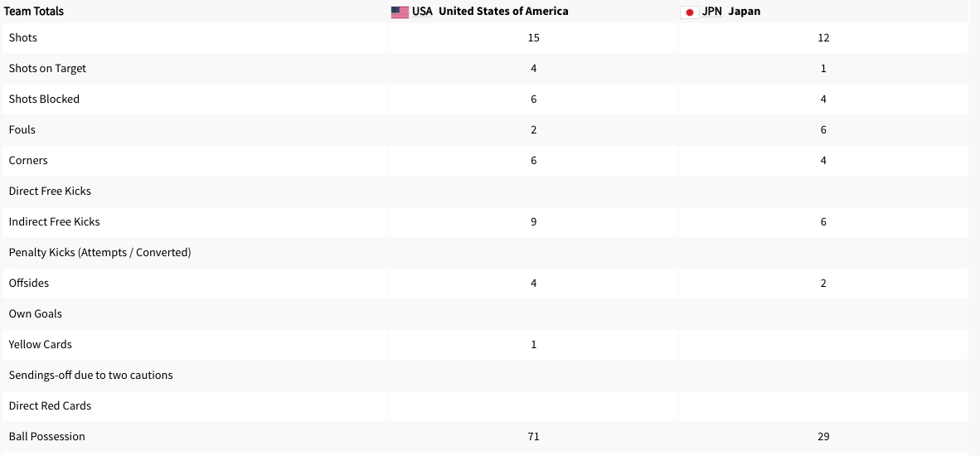The width and height of the screenshot is (980, 456).
Task: Click the United States of America header
Action: pyautogui.click(x=502, y=12)
